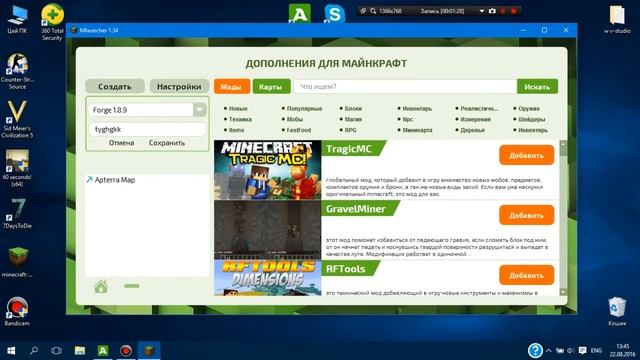Switch to the Карты tab
Image resolution: width=640 pixels, height=360 pixels.
click(271, 87)
